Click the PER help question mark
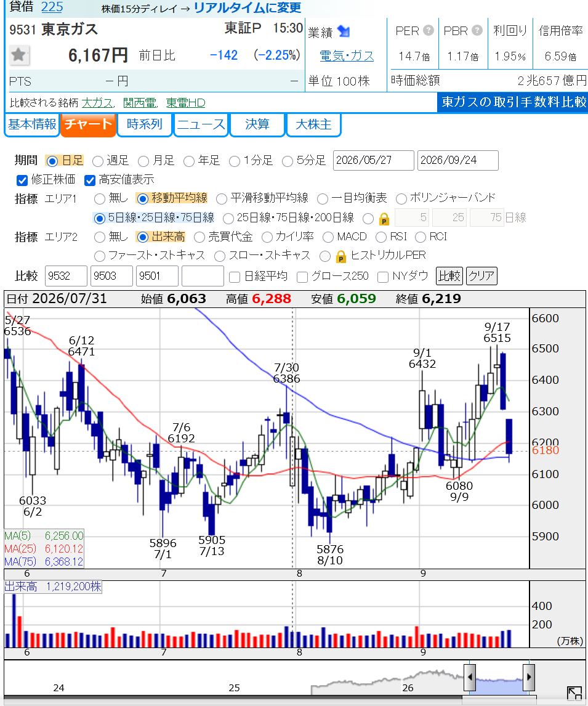The width and height of the screenshot is (588, 706). click(x=429, y=30)
